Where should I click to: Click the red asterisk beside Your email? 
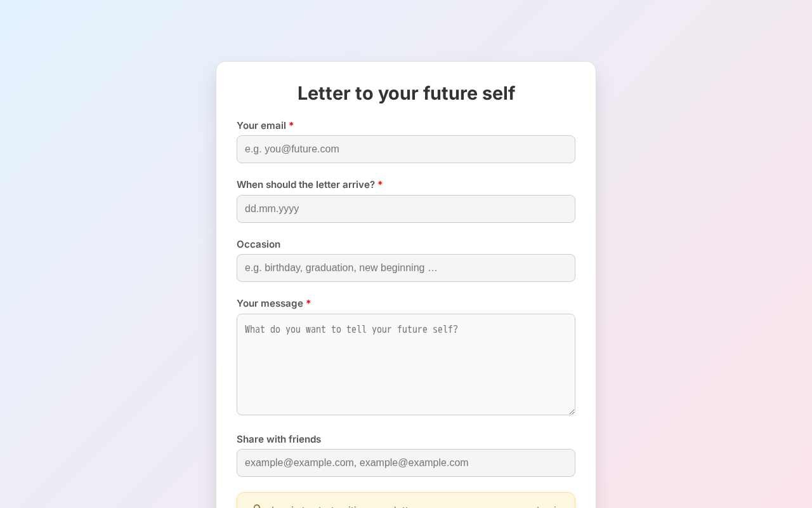[291, 126]
